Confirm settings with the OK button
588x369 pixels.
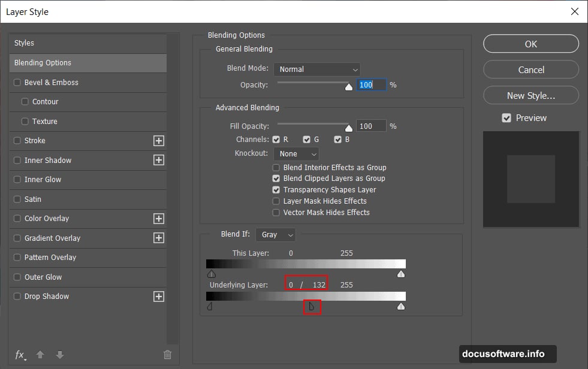coord(530,43)
